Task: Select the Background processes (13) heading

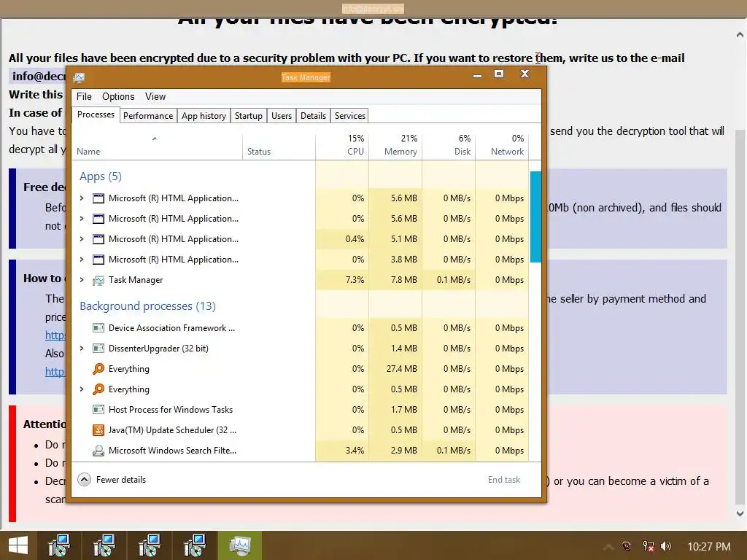Action: [x=147, y=306]
